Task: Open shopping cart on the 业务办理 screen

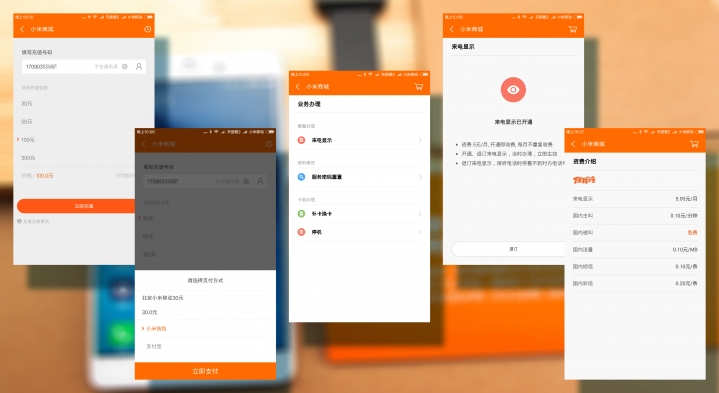Action: pos(419,86)
